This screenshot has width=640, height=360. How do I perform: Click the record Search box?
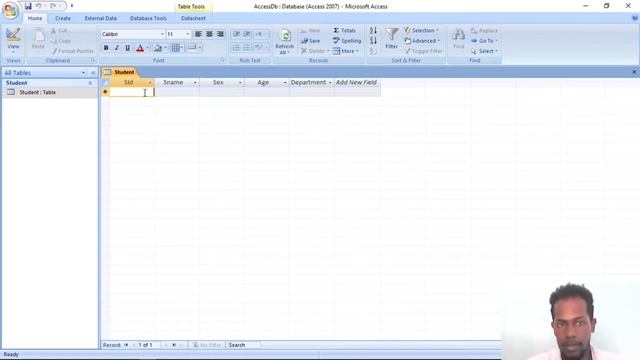(x=243, y=345)
